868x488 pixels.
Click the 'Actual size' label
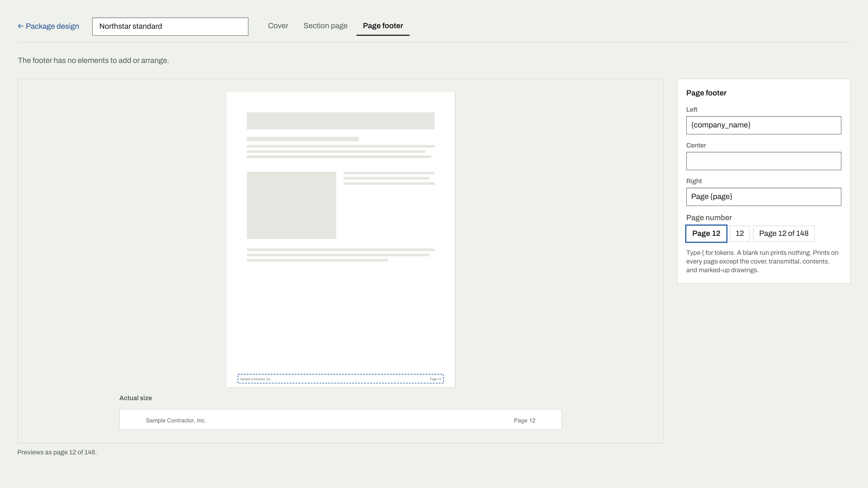click(135, 398)
